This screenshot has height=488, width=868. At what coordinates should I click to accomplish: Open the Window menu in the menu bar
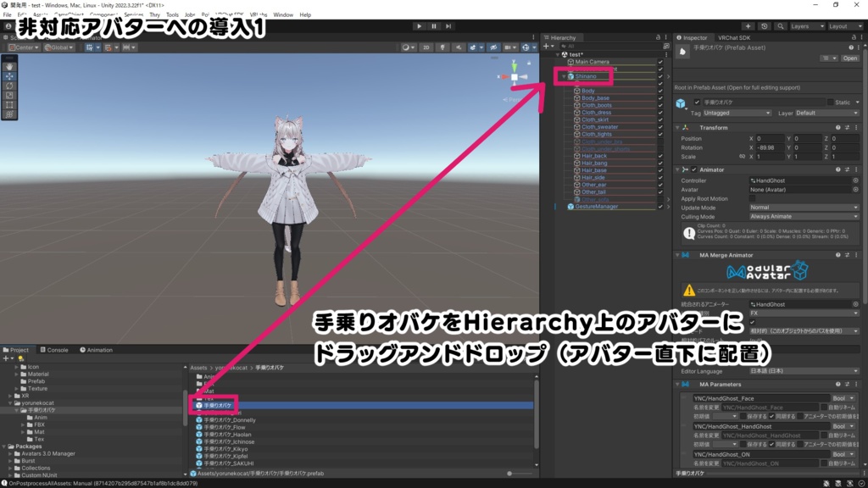click(282, 14)
